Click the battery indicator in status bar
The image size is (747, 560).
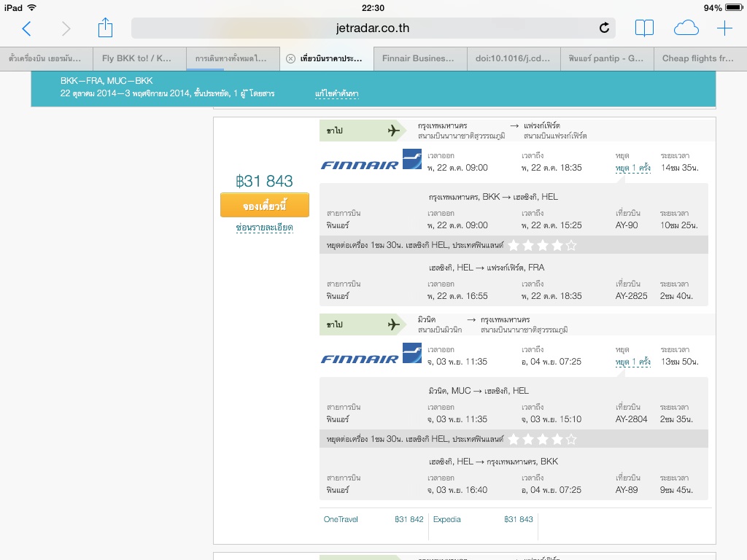point(734,7)
